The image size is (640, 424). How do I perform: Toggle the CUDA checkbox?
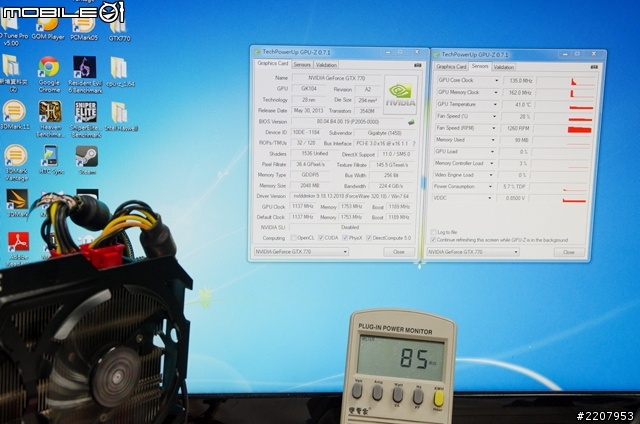click(x=321, y=238)
